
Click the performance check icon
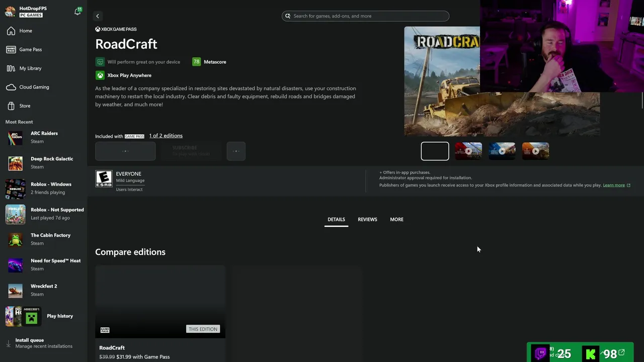point(100,62)
